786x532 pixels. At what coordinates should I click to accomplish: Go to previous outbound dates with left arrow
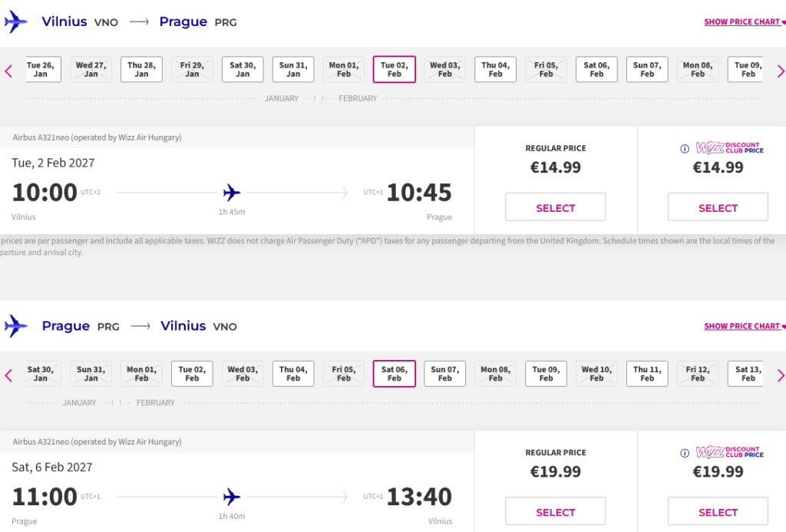pyautogui.click(x=8, y=71)
